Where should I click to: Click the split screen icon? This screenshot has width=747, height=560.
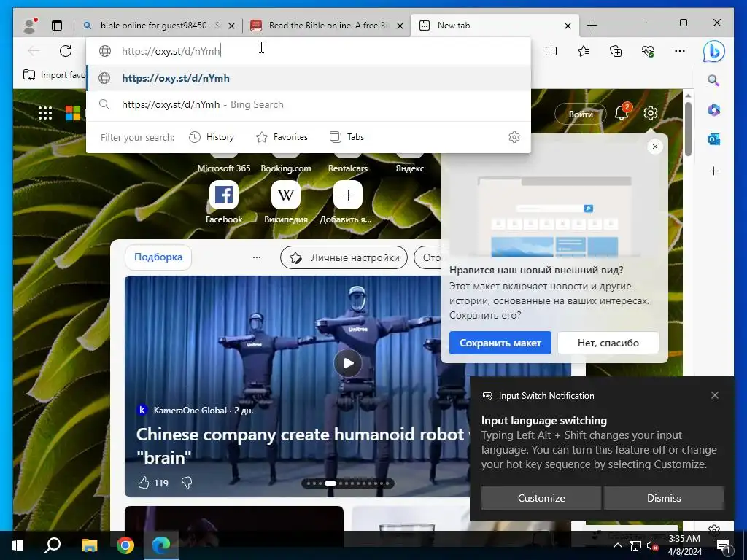(551, 51)
